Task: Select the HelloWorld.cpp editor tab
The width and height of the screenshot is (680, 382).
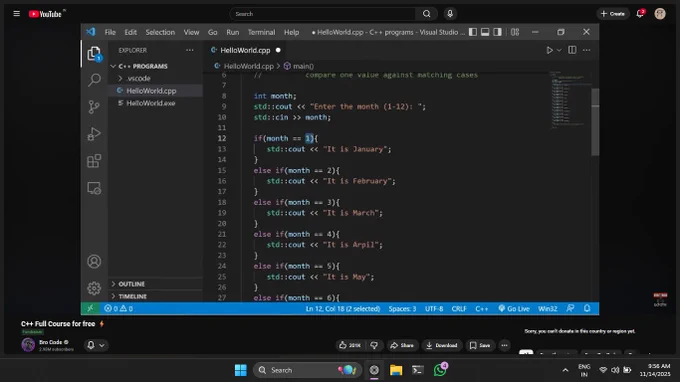Action: pos(245,50)
